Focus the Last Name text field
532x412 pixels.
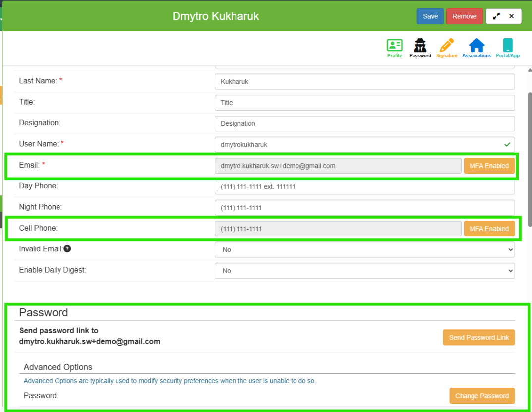tap(364, 82)
